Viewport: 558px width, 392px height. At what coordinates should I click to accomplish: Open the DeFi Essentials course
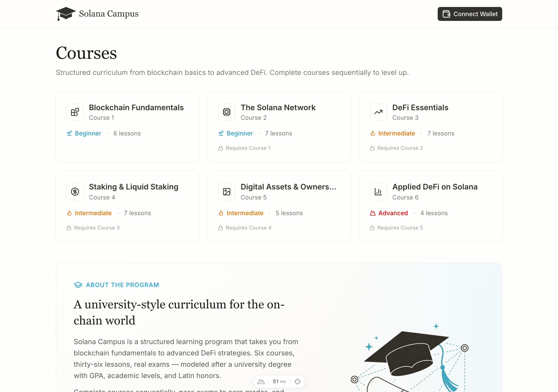430,127
